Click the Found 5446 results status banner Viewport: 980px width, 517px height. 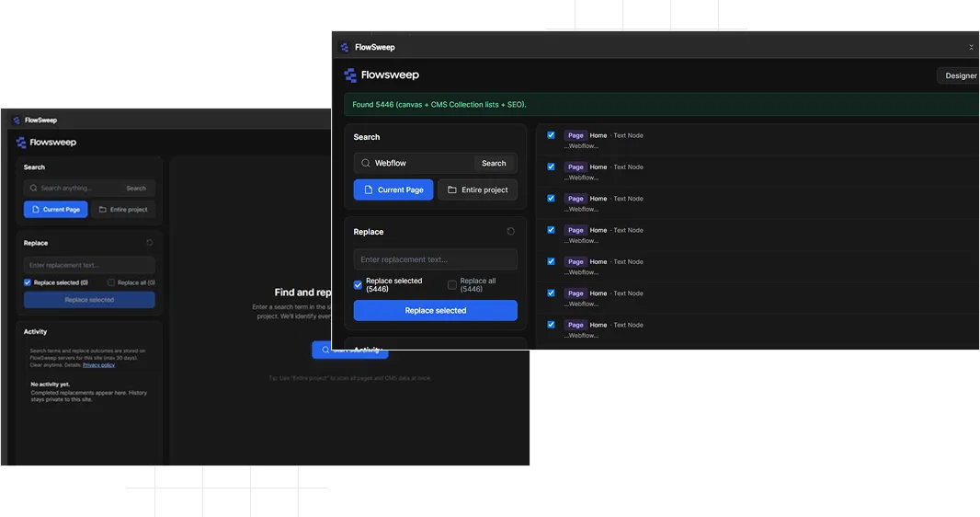coord(662,104)
